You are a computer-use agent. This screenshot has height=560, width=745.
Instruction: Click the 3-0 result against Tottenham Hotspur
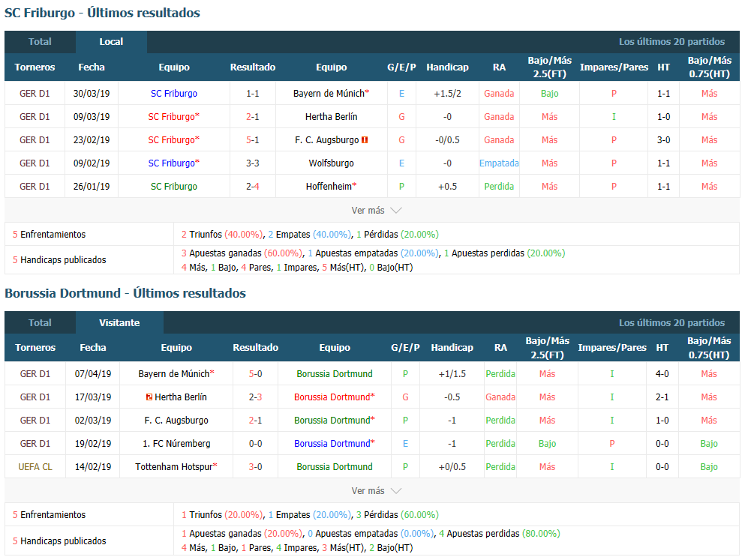(x=256, y=467)
